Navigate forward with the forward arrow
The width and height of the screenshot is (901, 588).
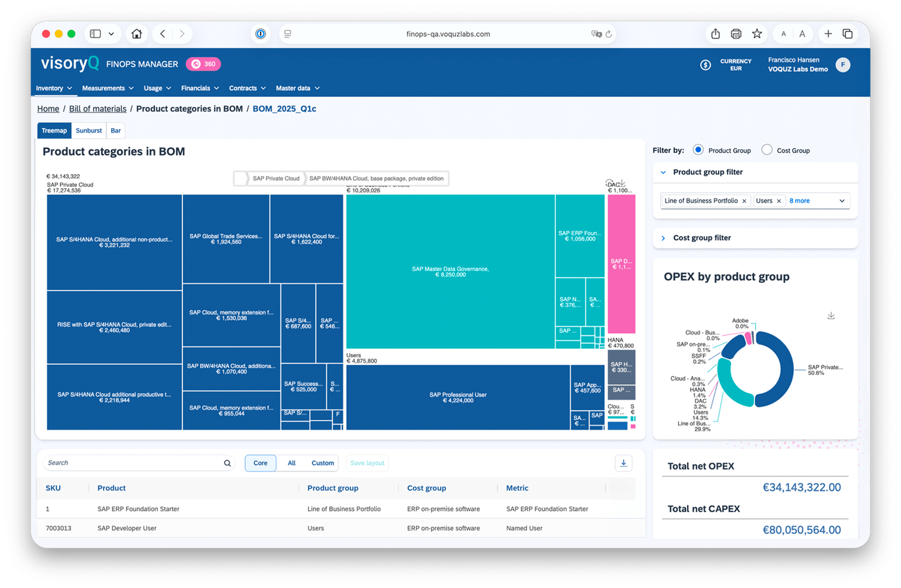182,34
